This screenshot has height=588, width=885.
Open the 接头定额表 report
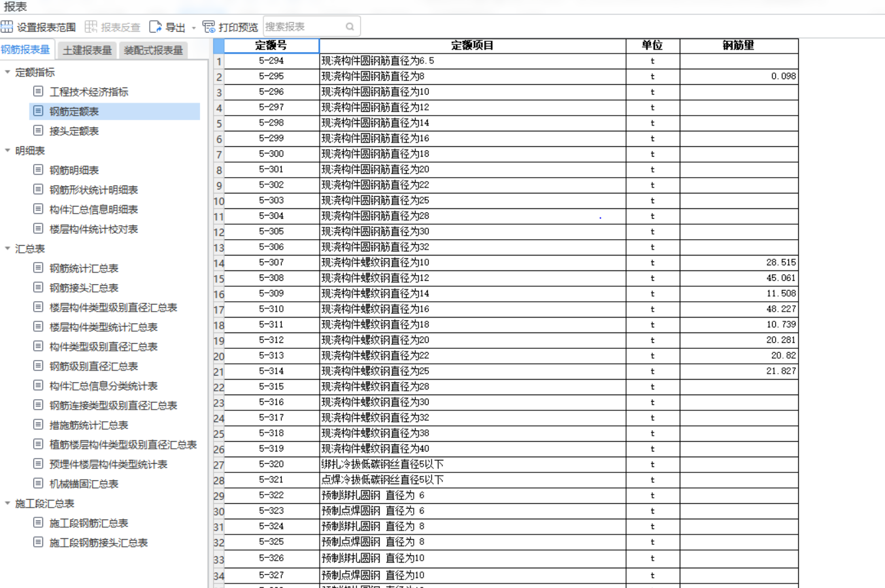tap(75, 131)
